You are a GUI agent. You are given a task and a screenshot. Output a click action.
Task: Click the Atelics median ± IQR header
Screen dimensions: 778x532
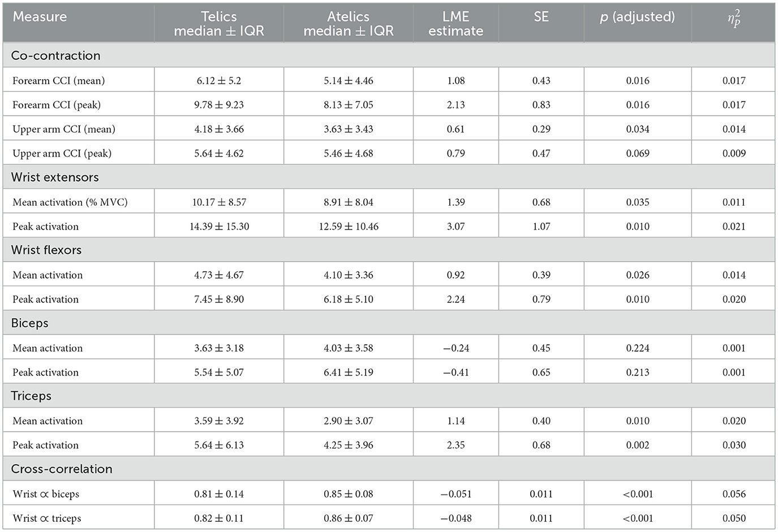pos(348,24)
